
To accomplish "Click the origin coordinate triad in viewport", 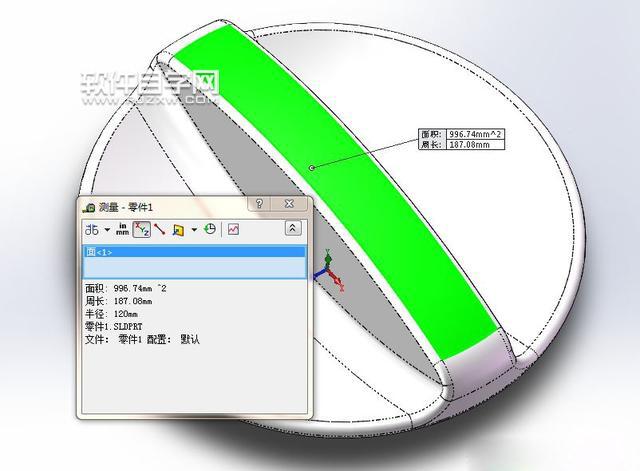I will pyautogui.click(x=329, y=269).
